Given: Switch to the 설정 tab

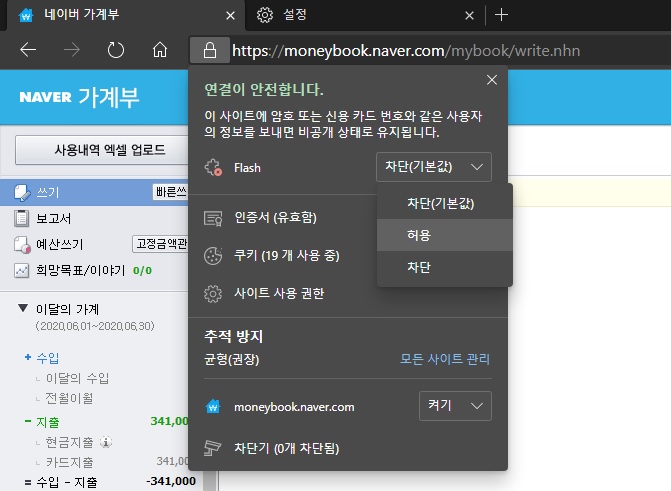Looking at the screenshot, I should pos(364,15).
